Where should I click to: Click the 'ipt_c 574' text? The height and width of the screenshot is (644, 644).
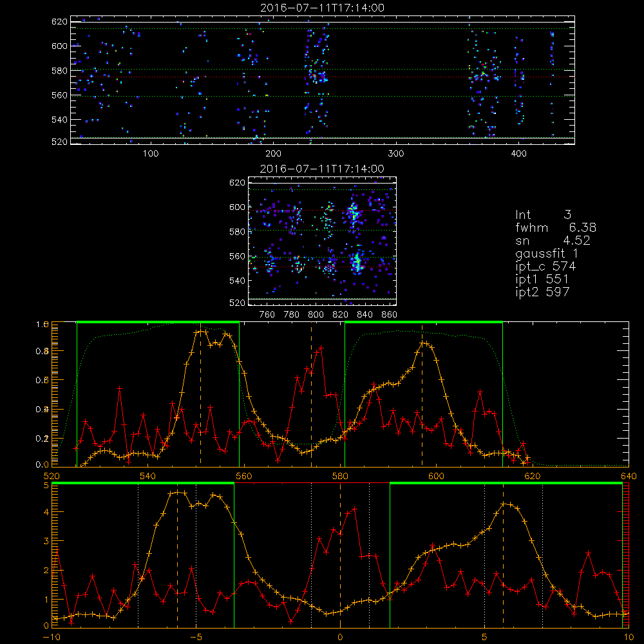pyautogui.click(x=546, y=267)
